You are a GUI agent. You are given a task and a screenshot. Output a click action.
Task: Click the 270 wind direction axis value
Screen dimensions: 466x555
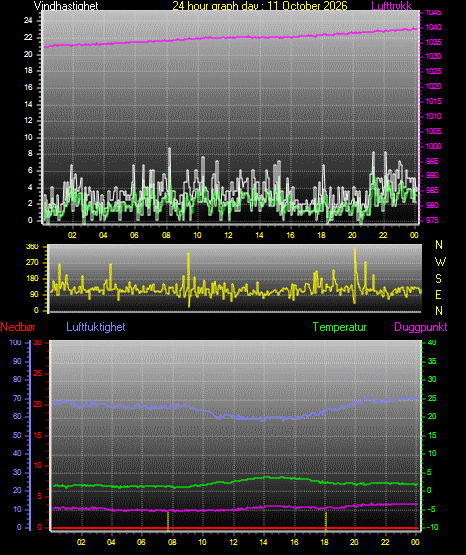tap(32, 263)
